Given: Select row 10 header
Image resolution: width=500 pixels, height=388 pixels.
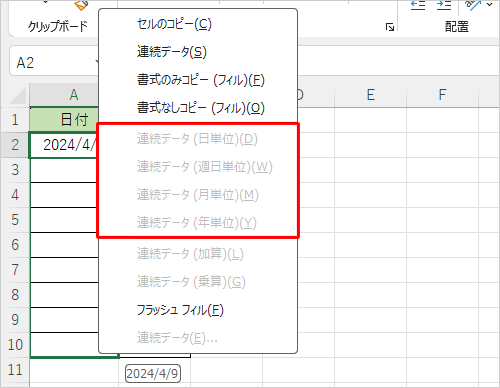Looking at the screenshot, I should coord(15,345).
